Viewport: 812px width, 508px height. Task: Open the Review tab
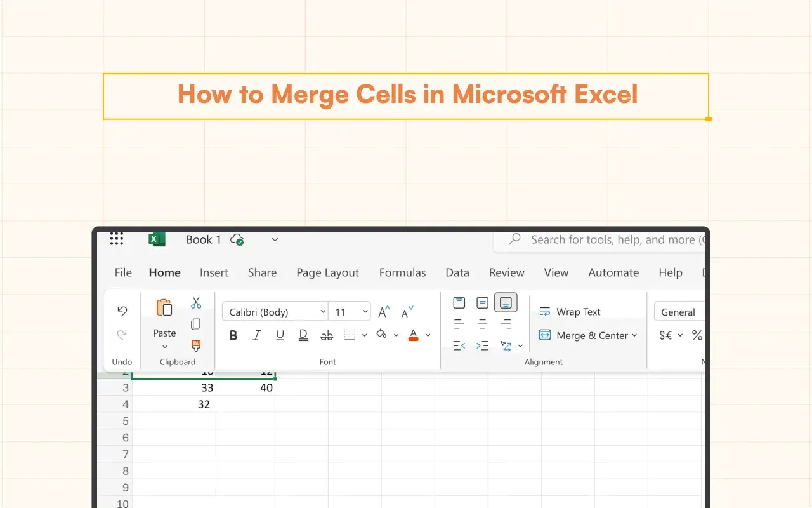[x=507, y=272]
